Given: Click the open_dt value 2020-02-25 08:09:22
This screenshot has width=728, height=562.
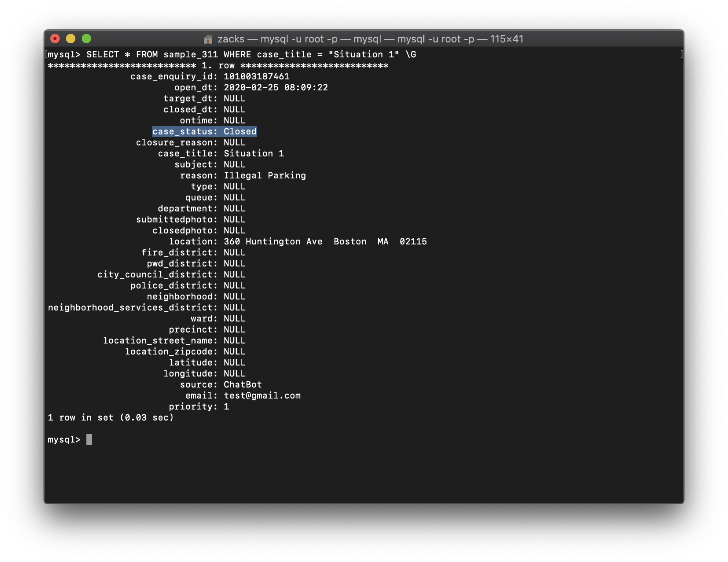Looking at the screenshot, I should (x=276, y=88).
